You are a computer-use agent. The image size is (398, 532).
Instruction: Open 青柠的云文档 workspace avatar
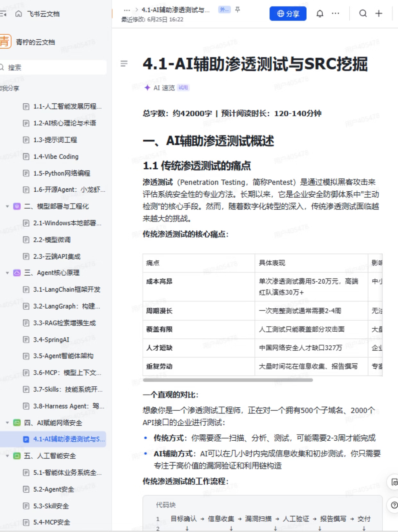5,42
